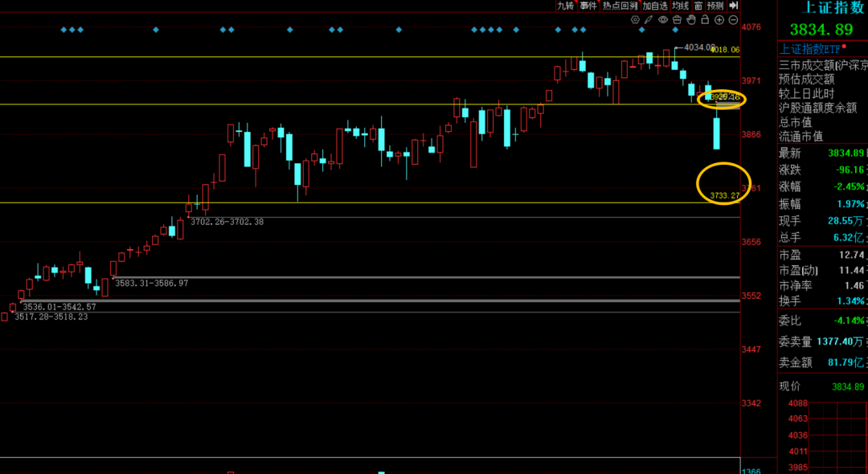Open the 均线 moving average options
Screen dimensions: 868x474
point(680,6)
